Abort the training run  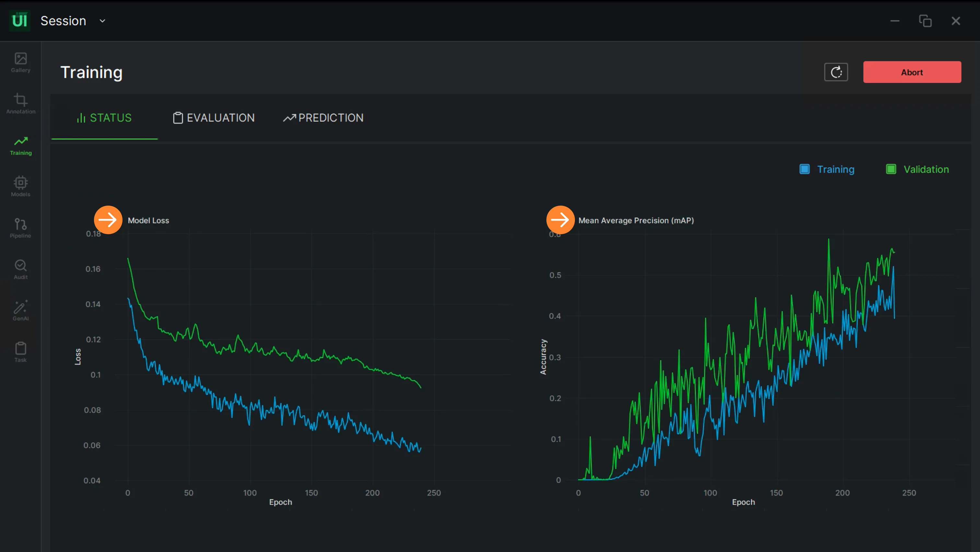coord(912,72)
